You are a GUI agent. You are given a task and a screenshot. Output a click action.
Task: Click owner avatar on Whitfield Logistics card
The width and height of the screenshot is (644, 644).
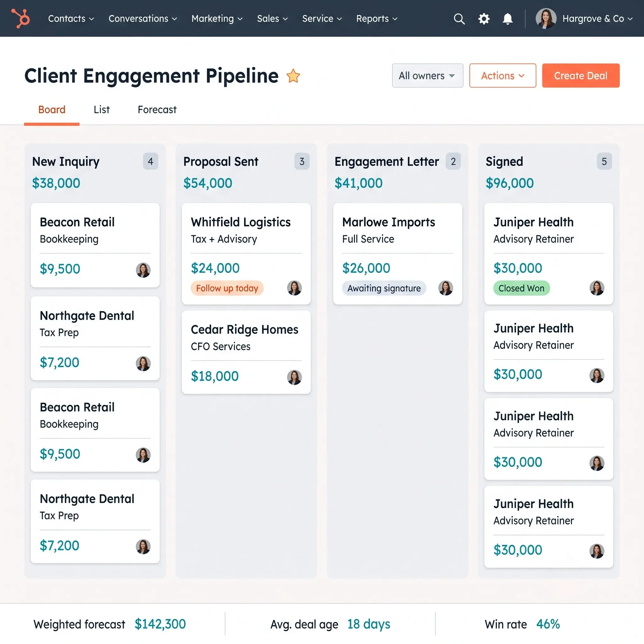point(294,288)
